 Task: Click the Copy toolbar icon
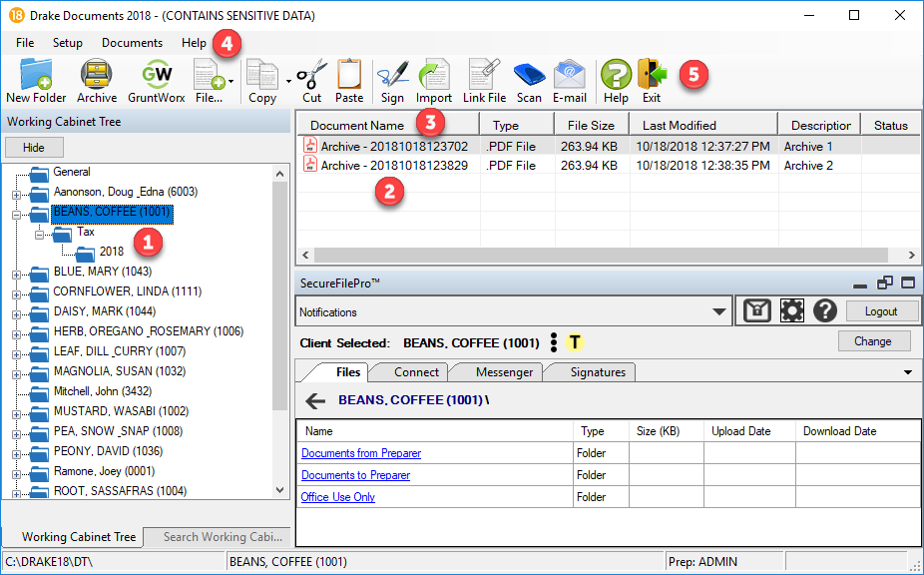click(262, 82)
